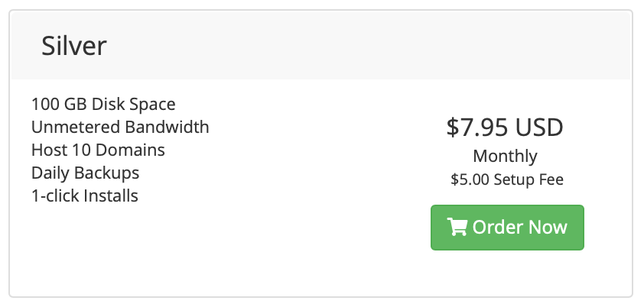Click the Monthly billing cycle label
The width and height of the screenshot is (644, 307).
coord(505,157)
